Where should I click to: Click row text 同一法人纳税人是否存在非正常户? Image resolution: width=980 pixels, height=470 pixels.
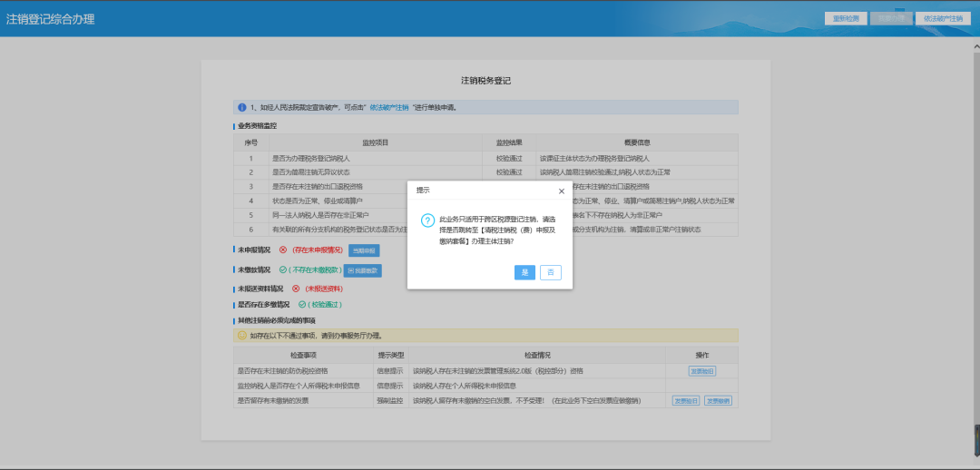[320, 215]
